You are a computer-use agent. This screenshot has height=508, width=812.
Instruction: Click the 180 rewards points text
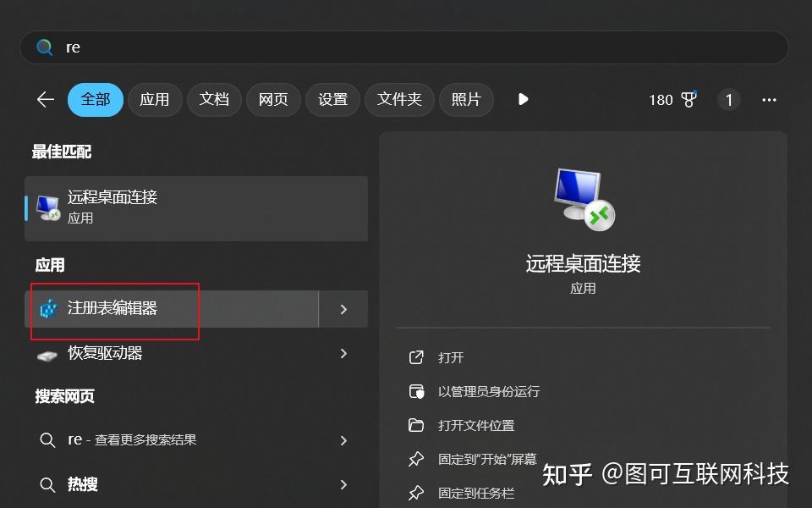point(661,100)
